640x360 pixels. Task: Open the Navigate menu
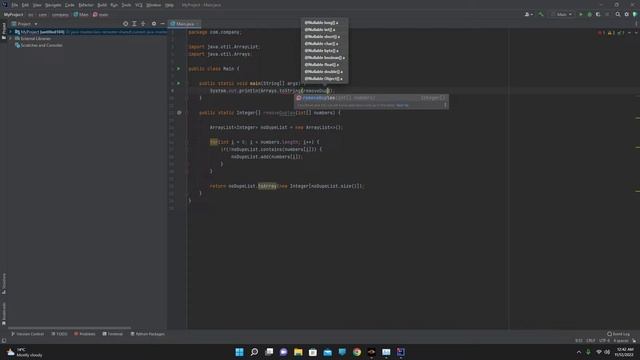53,5
